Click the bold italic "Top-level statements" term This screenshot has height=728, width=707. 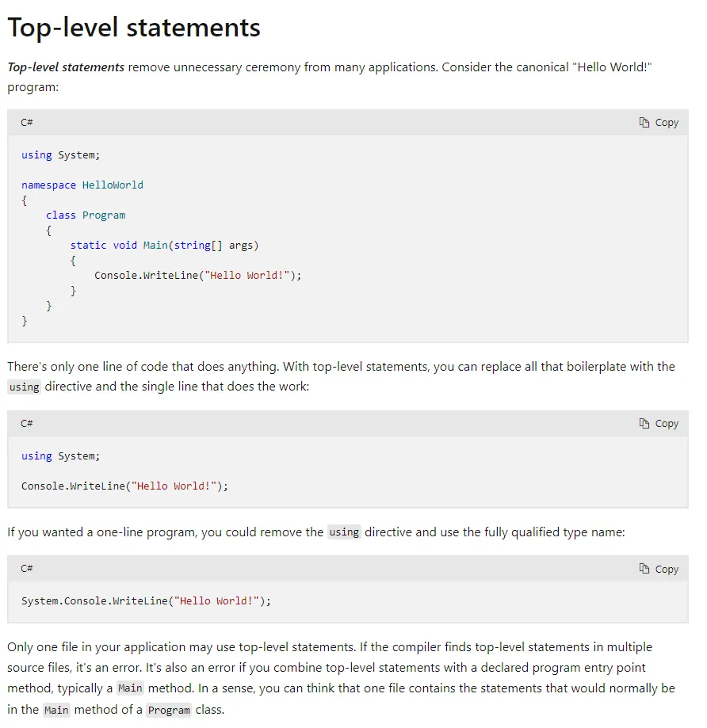(66, 67)
